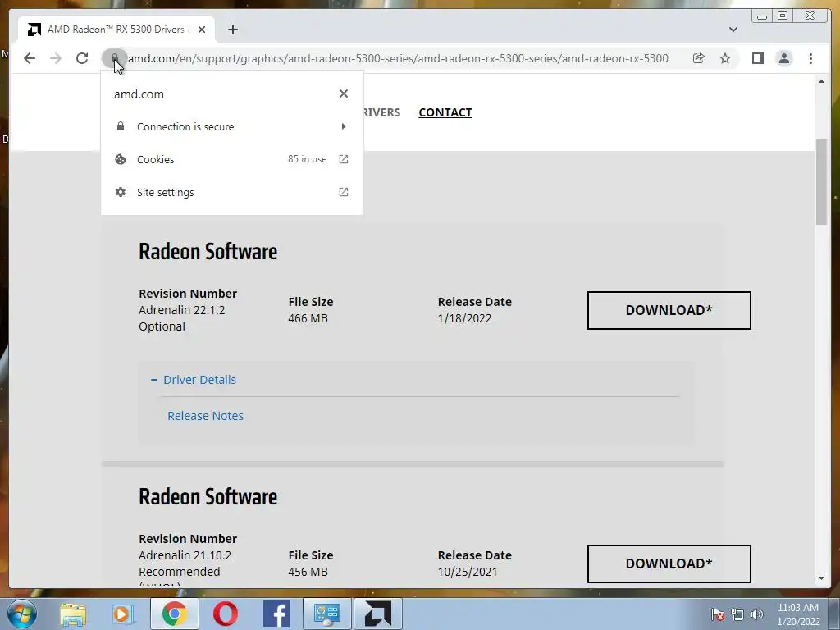
Task: Click the 456 MB file size value
Action: (308, 572)
